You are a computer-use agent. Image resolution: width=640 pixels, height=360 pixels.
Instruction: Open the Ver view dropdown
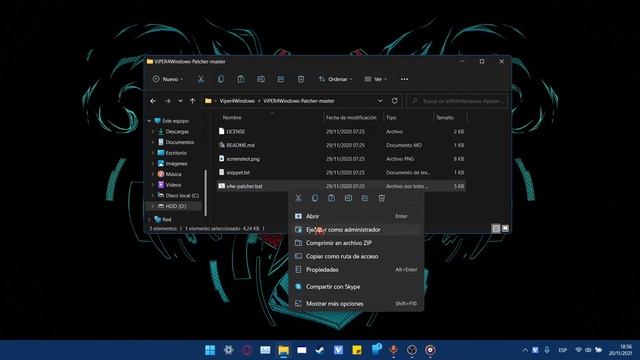point(376,79)
